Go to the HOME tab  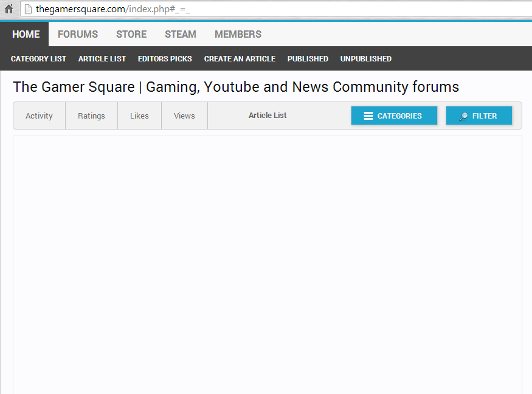26,34
